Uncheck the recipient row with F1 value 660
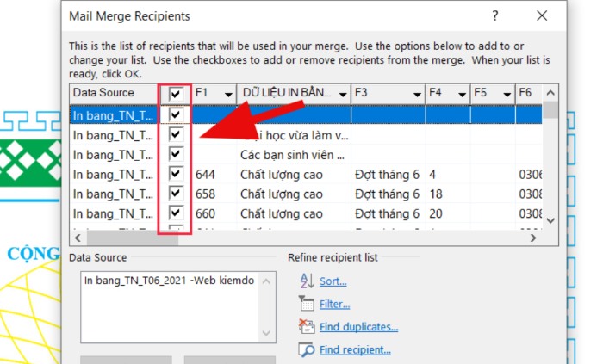This screenshot has height=364, width=603. tap(176, 213)
